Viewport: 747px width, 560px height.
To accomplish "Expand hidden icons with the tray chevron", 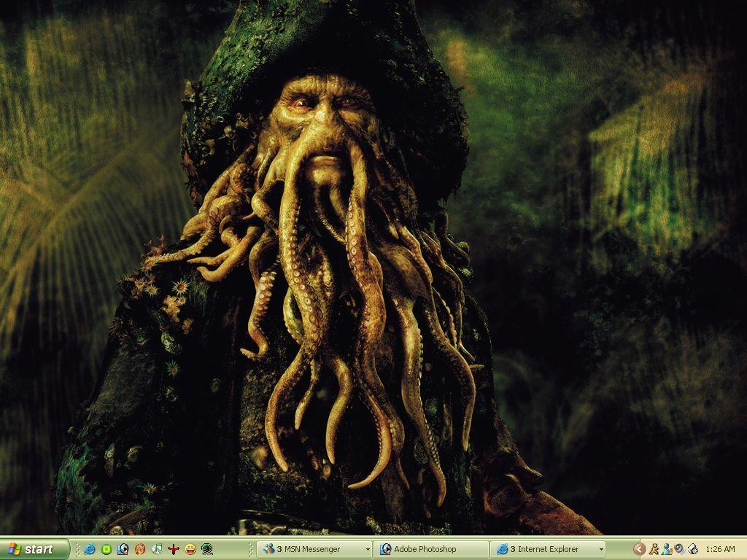I will [639, 549].
